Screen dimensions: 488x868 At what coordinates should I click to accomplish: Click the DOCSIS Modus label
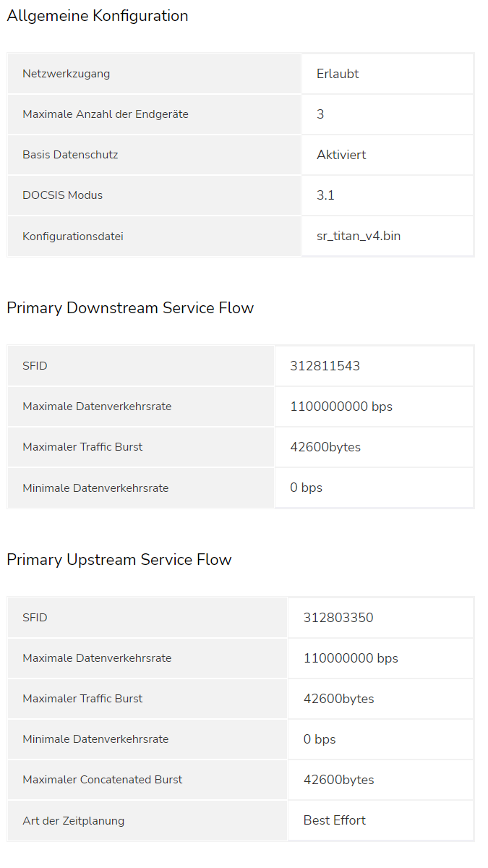pyautogui.click(x=63, y=195)
